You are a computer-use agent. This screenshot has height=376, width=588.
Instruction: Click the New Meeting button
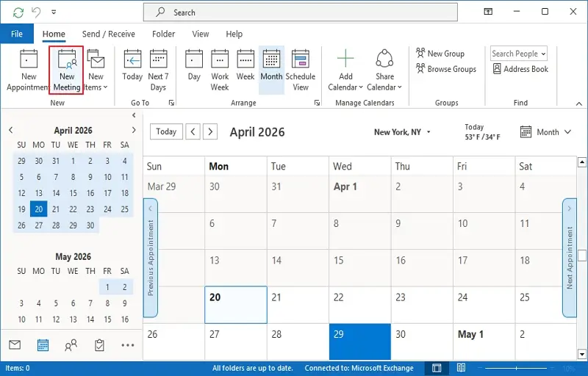[66, 70]
